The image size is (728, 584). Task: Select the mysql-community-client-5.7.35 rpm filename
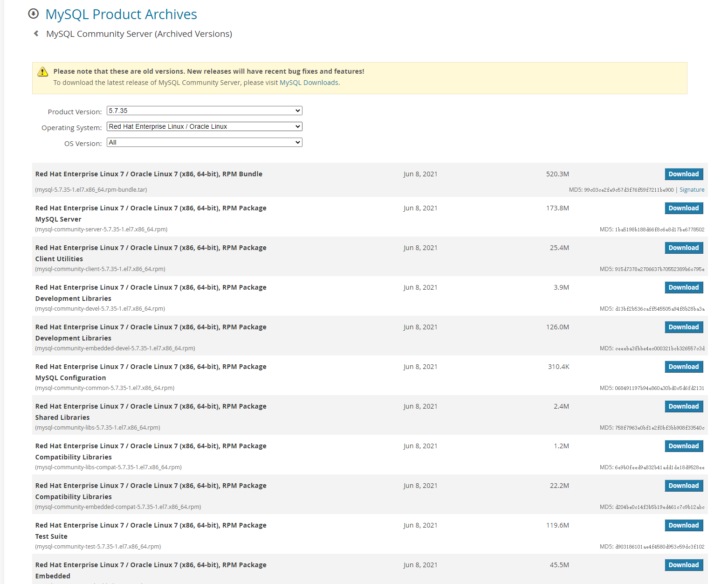point(100,269)
